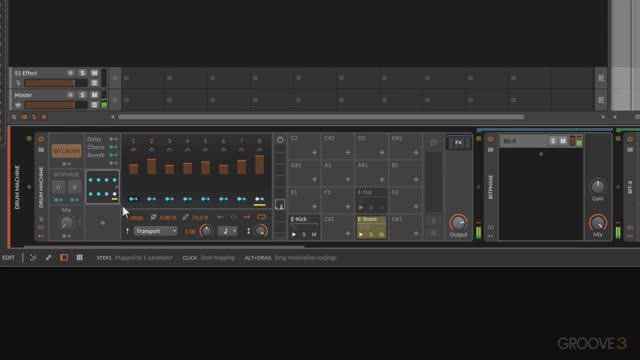Select button B in Bitphase modulator
Screen dimensions: 640x360
click(74, 188)
